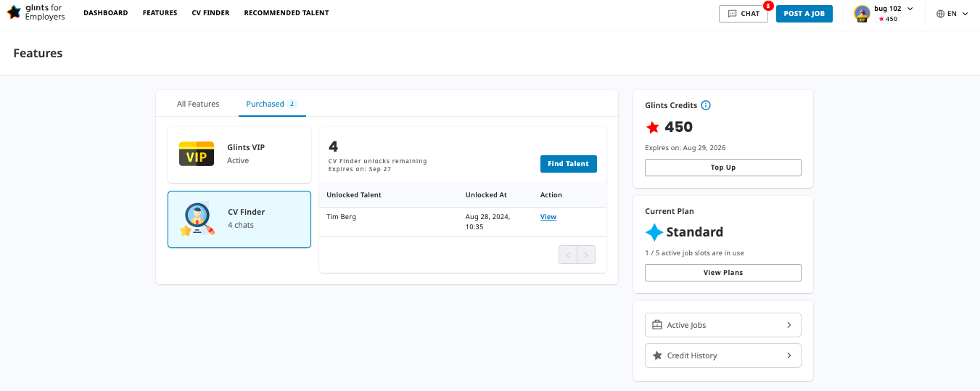The height and width of the screenshot is (391, 980).
Task: Open Recommended Talent page
Action: point(287,13)
